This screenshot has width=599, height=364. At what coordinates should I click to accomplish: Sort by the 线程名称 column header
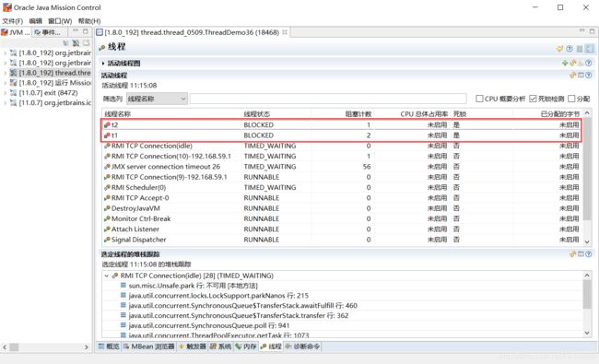point(172,114)
